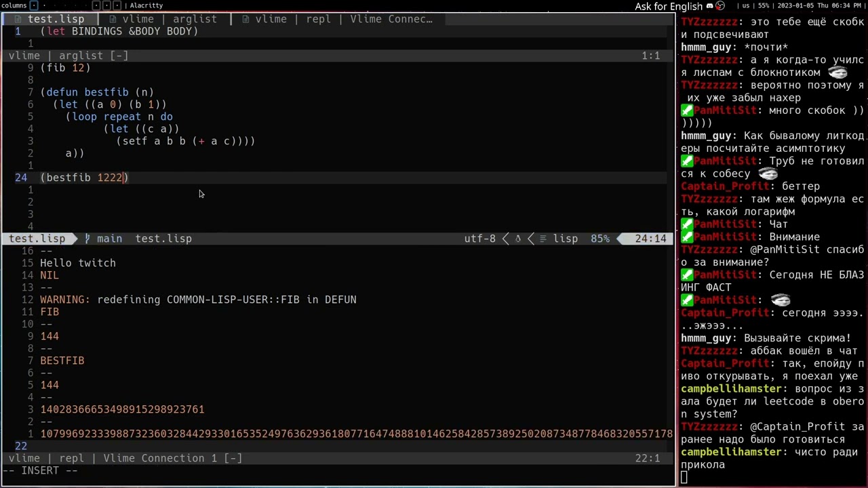Place cursor on (bestfib 1222) line
Viewport: 868px width, 488px height.
(84, 178)
